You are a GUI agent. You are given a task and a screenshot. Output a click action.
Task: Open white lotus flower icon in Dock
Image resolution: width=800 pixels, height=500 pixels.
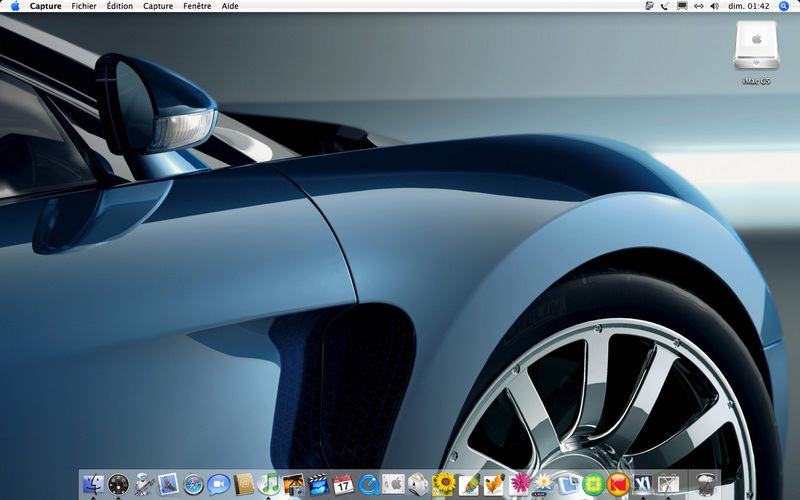544,484
